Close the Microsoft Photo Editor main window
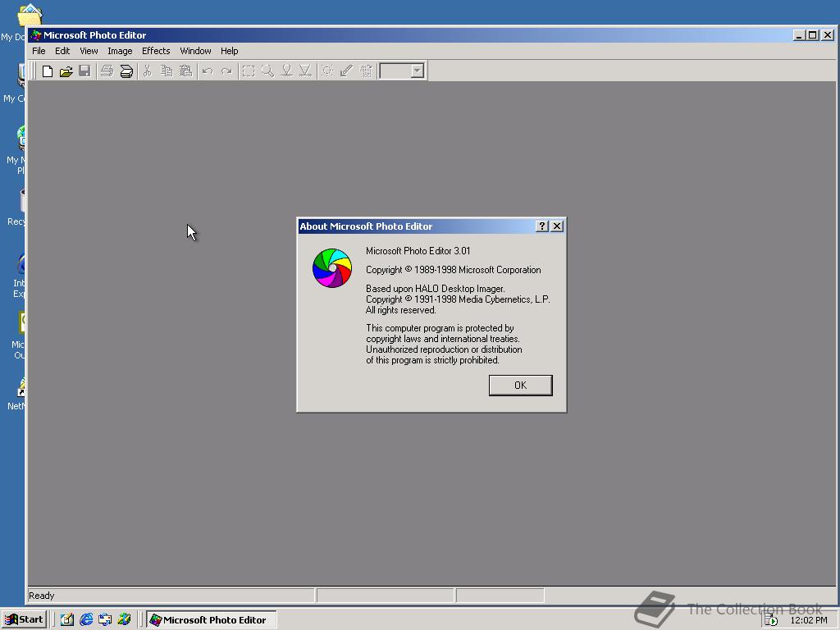The width and height of the screenshot is (840, 630). pos(828,35)
